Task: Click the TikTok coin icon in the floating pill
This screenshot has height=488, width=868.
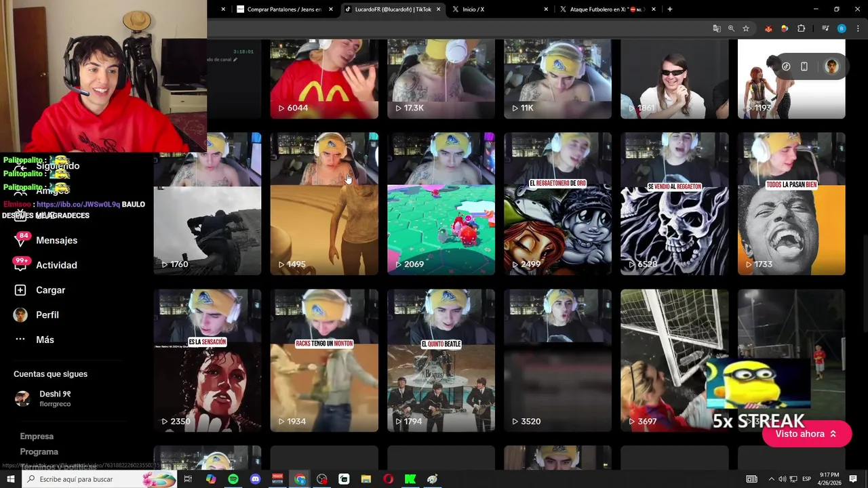Action: click(786, 66)
